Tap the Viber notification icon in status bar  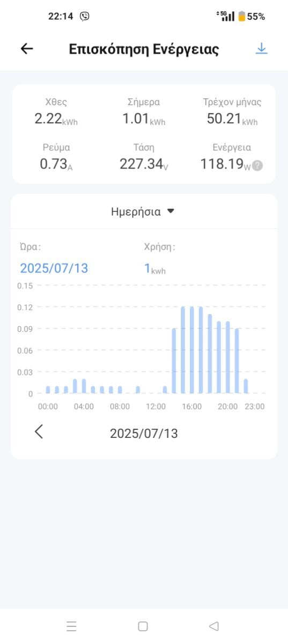coord(85,16)
